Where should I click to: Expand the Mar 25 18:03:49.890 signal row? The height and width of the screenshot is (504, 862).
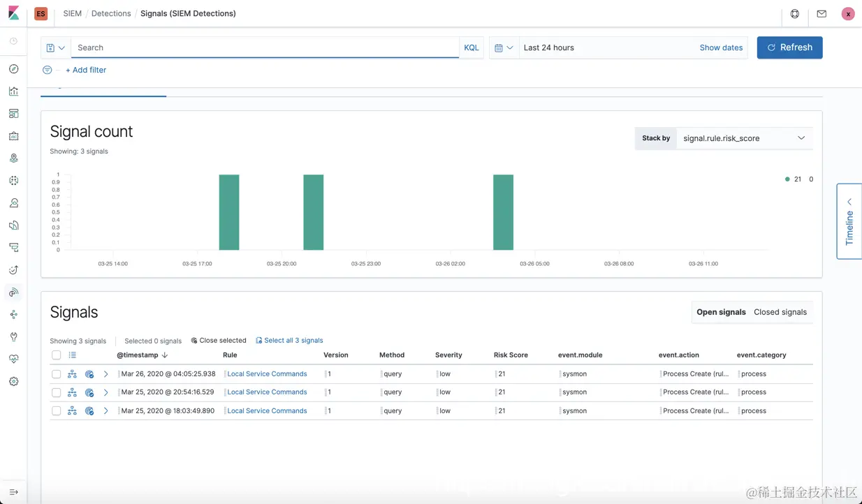(x=106, y=411)
